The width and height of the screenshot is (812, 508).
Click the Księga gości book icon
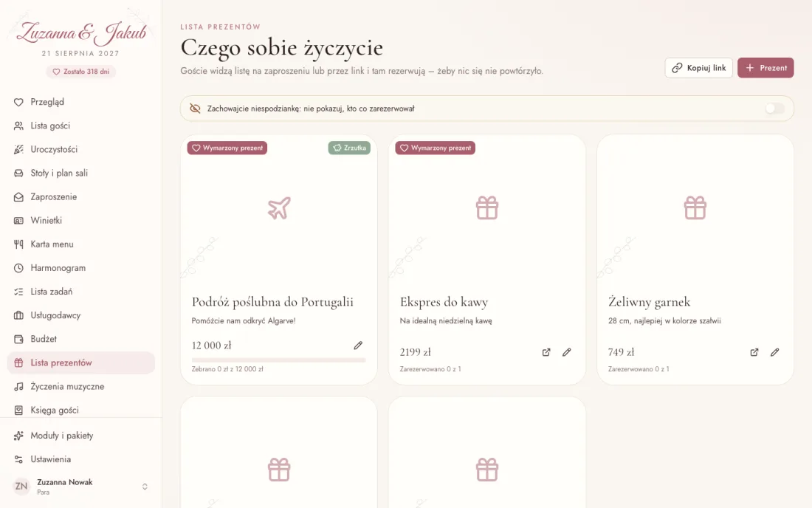pyautogui.click(x=18, y=410)
